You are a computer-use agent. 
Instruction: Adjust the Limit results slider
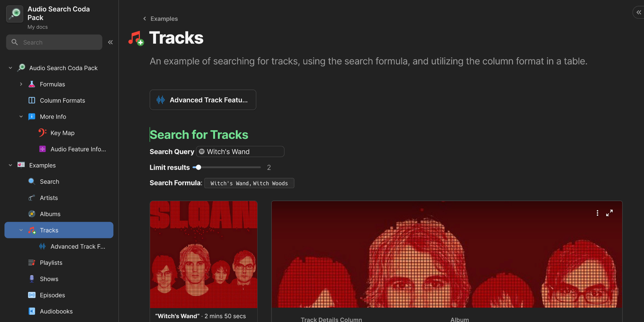click(x=198, y=167)
